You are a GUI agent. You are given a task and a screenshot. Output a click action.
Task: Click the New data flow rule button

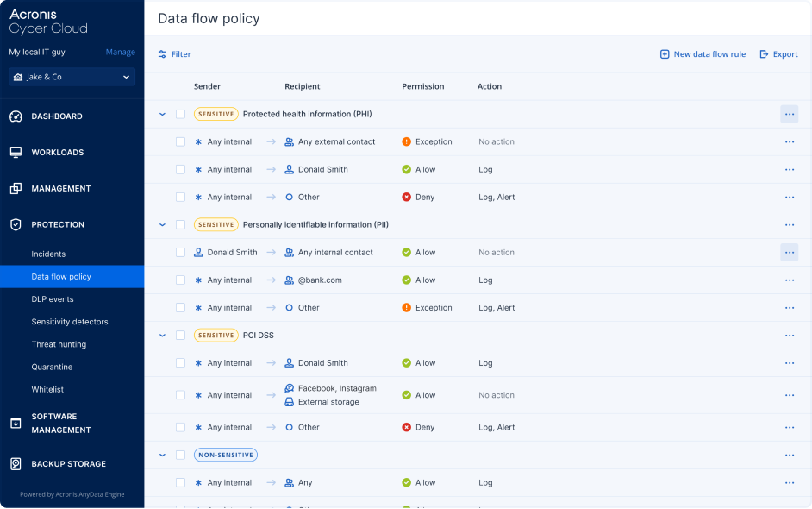tap(703, 53)
